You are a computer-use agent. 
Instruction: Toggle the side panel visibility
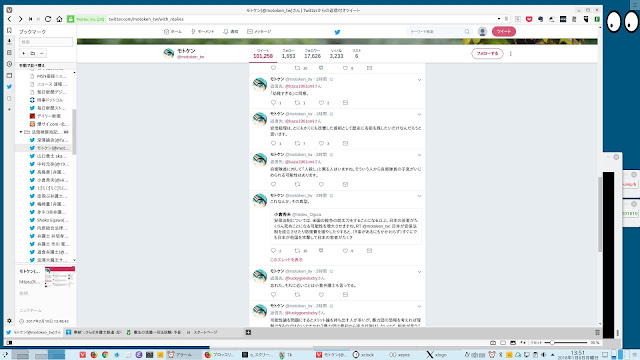(9, 342)
